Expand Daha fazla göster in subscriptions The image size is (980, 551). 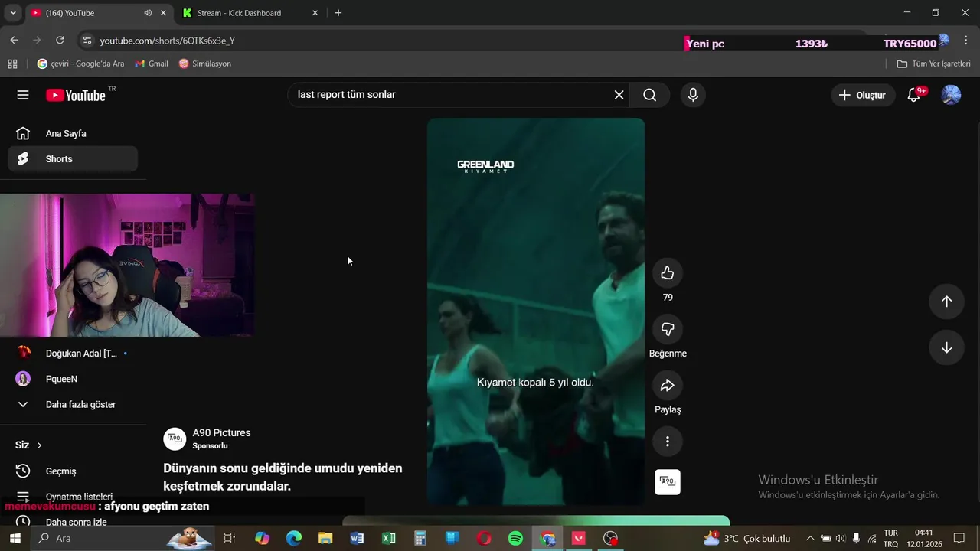[73, 404]
